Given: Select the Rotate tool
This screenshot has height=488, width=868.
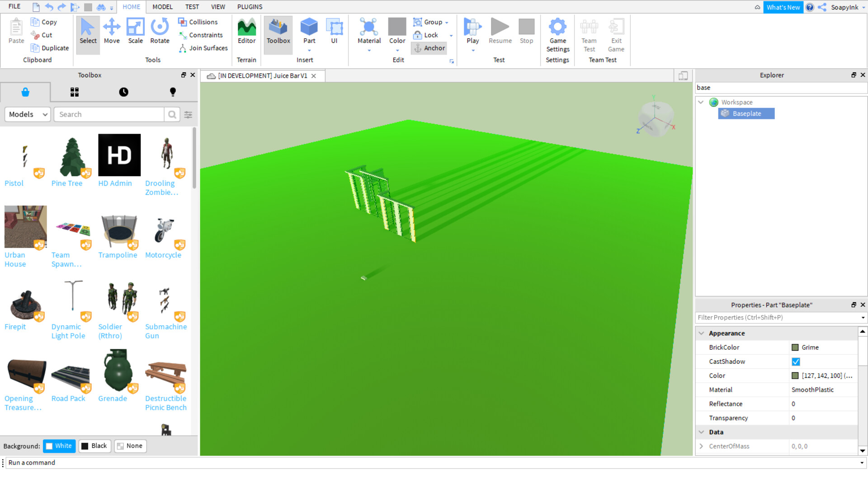Looking at the screenshot, I should 160,32.
